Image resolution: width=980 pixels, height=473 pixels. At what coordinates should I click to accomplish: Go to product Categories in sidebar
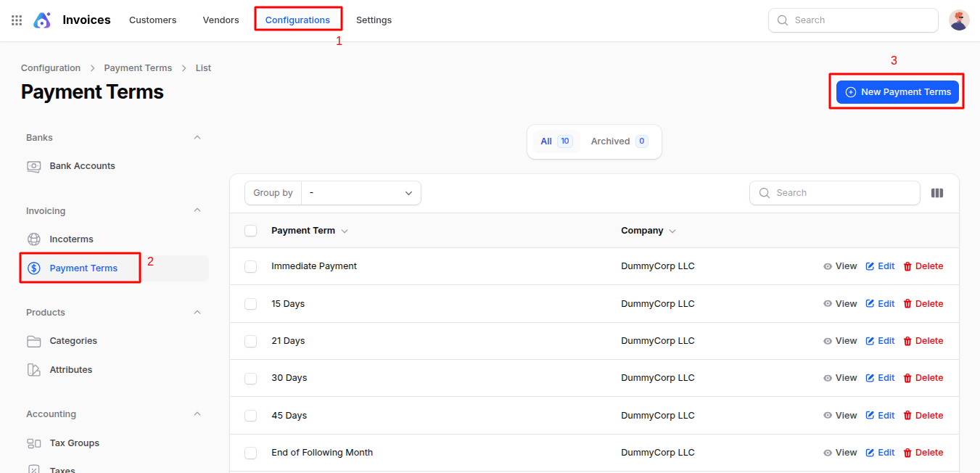coord(73,341)
